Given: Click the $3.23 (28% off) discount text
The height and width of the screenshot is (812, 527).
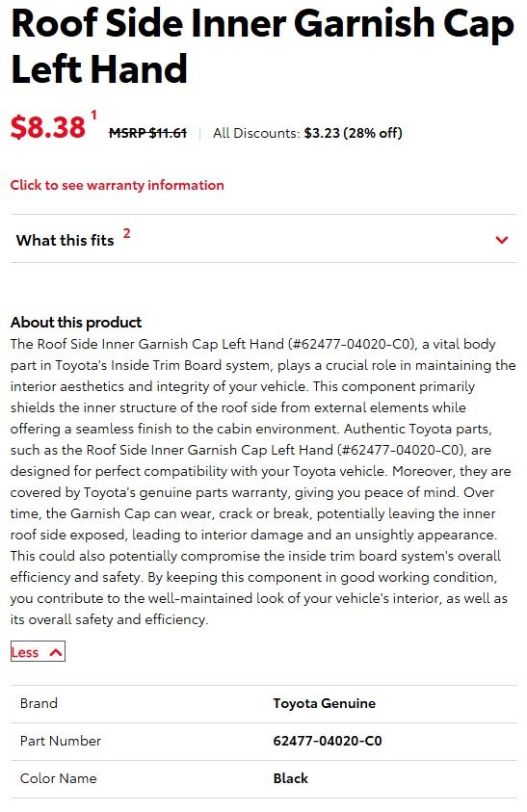Looking at the screenshot, I should coord(353,133).
